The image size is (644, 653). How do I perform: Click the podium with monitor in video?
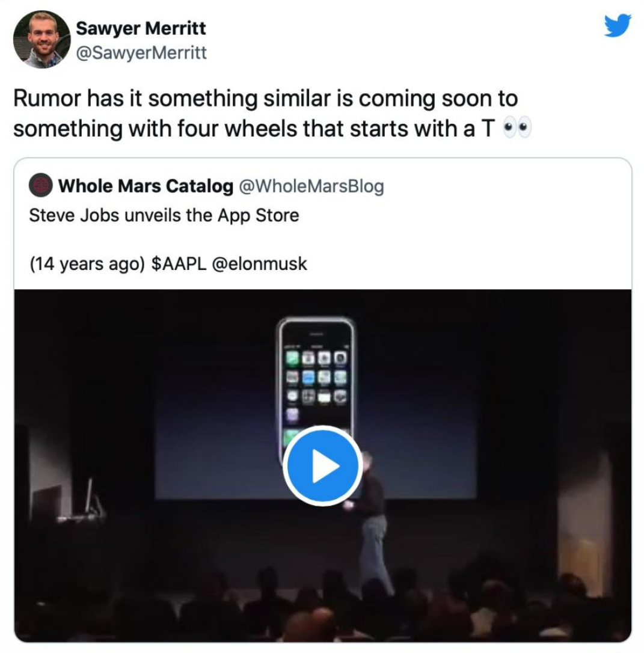click(67, 504)
